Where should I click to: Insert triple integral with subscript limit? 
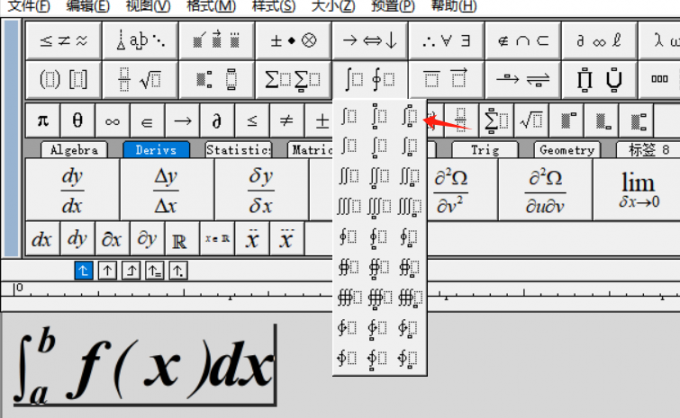pos(409,207)
